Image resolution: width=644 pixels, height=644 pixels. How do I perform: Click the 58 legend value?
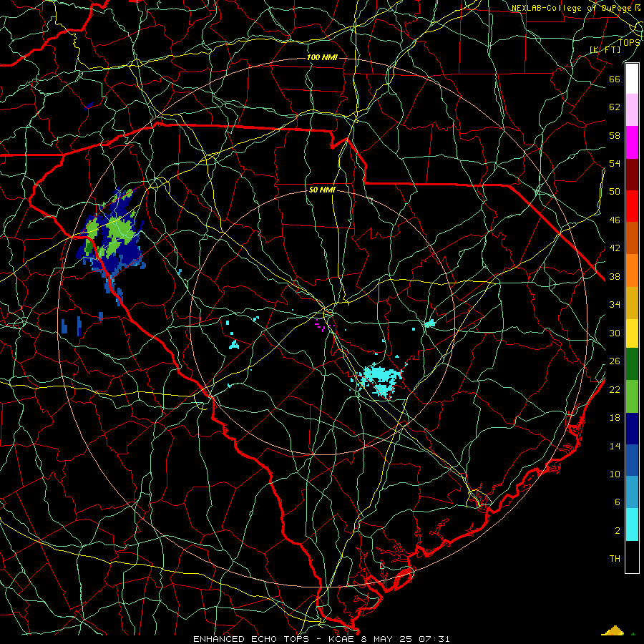click(615, 135)
